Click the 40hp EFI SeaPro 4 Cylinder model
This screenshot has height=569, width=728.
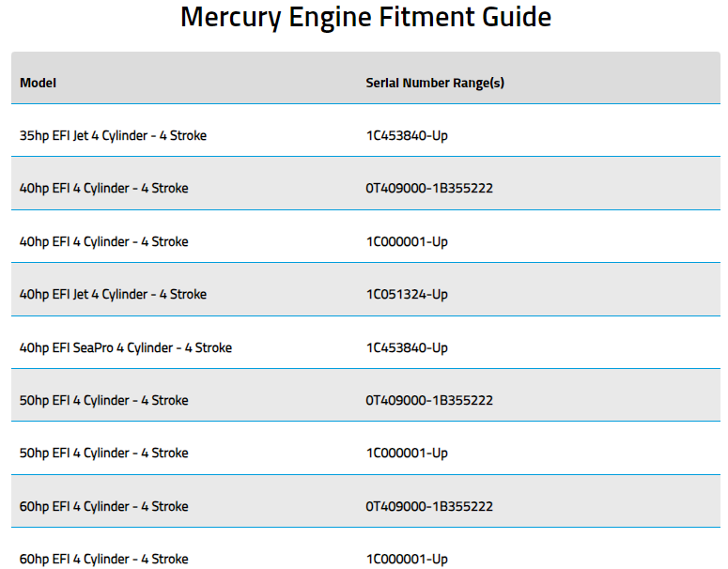126,348
